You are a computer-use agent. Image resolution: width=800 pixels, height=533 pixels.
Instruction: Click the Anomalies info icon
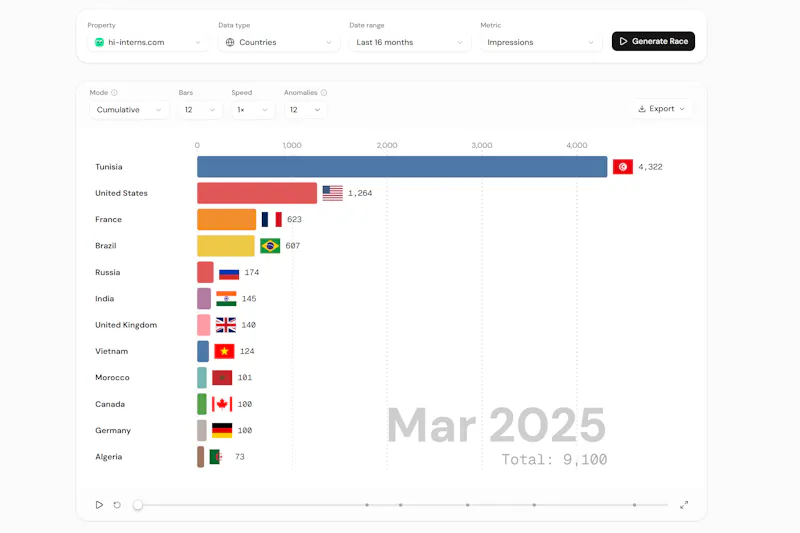tap(324, 93)
